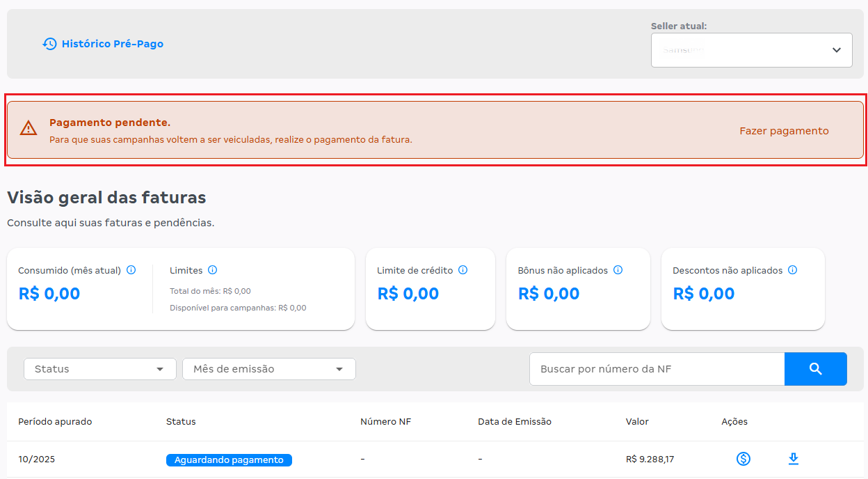The image size is (868, 479).
Task: Click the history clock icon beside Histórico Pré-Pago
Action: 49,44
